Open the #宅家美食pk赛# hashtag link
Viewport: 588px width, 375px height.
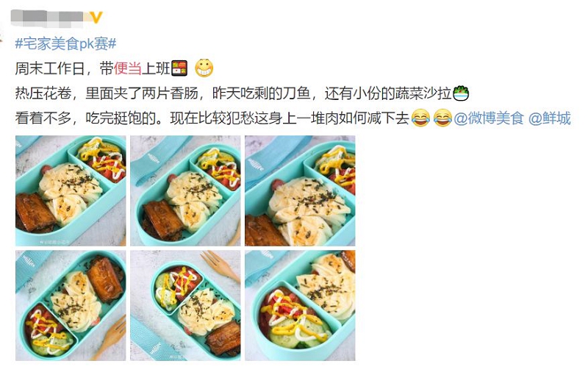65,44
